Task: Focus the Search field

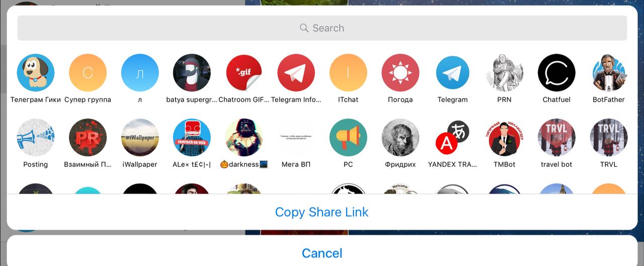Action: 322,28
